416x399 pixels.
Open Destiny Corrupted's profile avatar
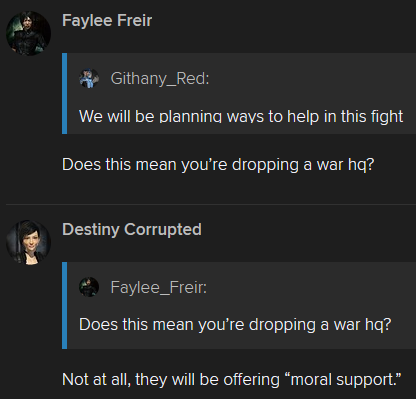tap(28, 242)
